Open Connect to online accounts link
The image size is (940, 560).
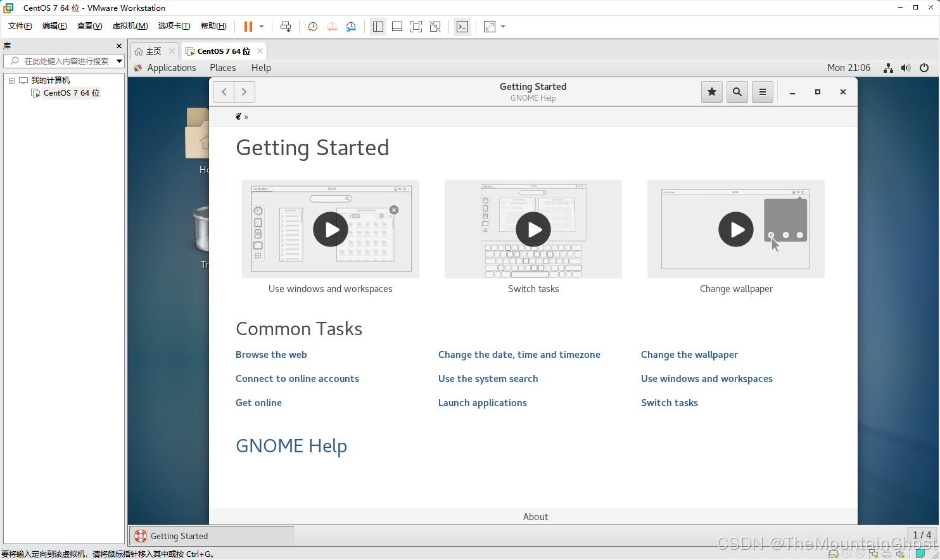[297, 379]
